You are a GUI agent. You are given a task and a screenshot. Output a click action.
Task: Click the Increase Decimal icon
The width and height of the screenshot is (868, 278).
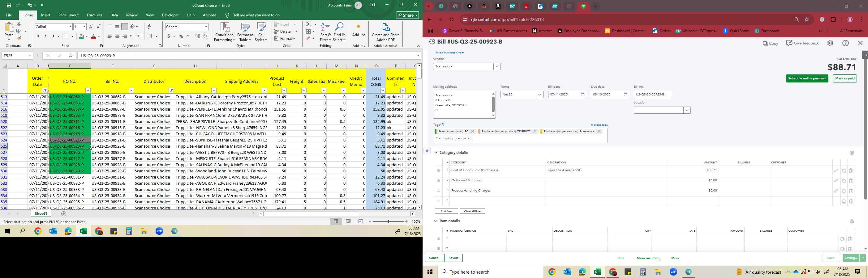pyautogui.click(x=197, y=36)
